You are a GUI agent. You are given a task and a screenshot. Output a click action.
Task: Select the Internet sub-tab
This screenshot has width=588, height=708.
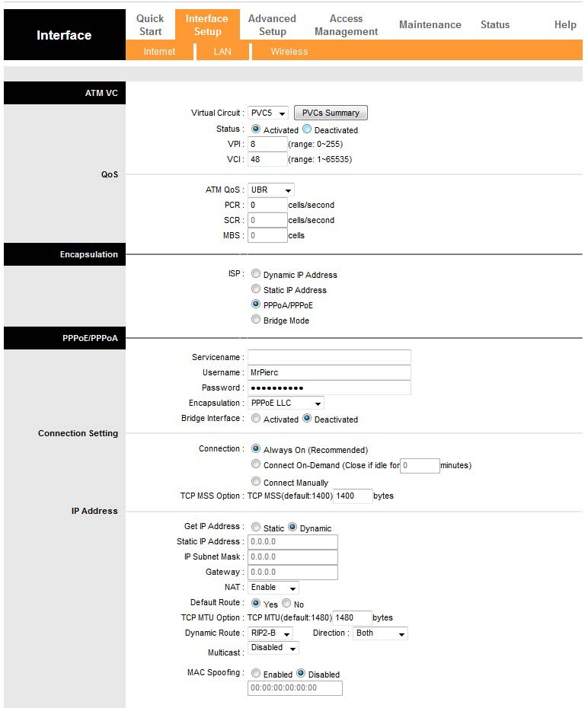(x=159, y=52)
